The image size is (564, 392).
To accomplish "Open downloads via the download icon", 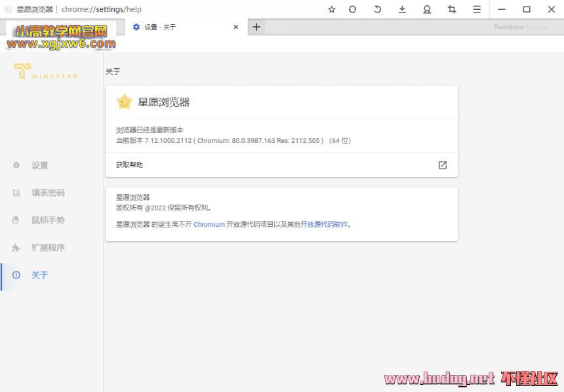I will tap(402, 9).
